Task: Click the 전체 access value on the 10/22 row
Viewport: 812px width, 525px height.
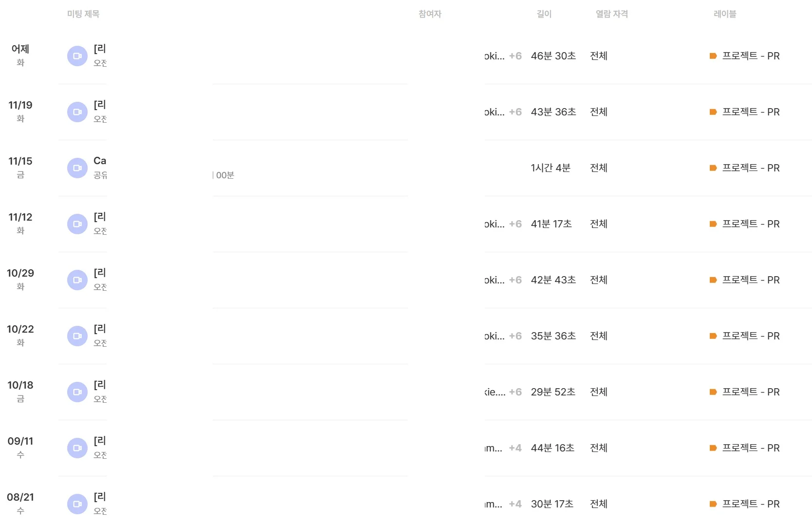Action: (x=599, y=336)
